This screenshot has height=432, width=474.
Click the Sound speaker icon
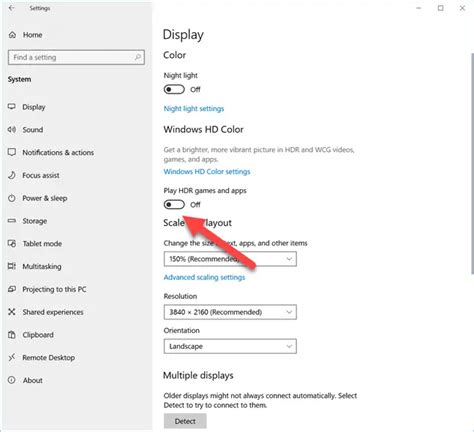click(x=12, y=130)
